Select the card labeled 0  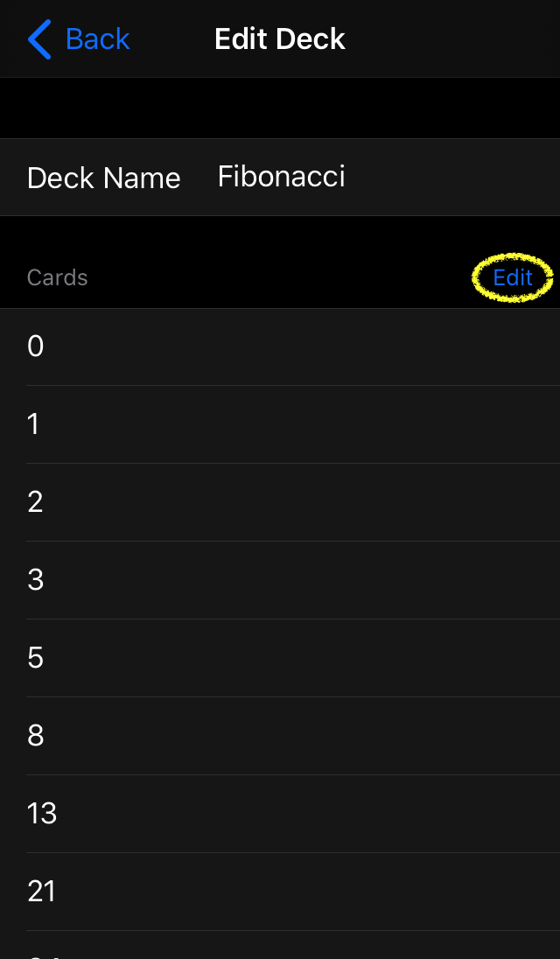click(x=280, y=346)
